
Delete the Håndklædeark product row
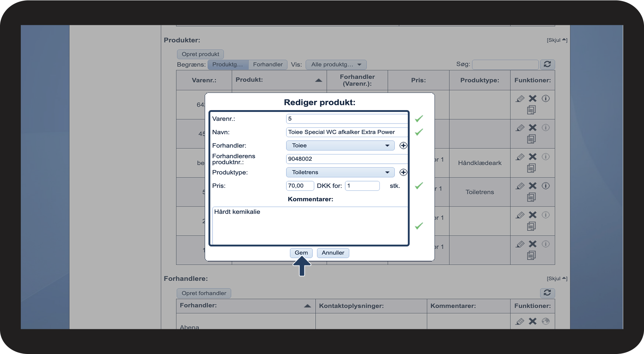533,157
